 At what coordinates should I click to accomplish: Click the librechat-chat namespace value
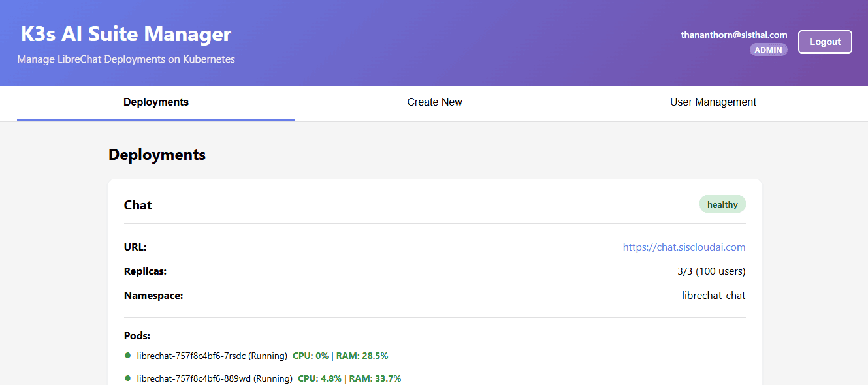point(713,296)
